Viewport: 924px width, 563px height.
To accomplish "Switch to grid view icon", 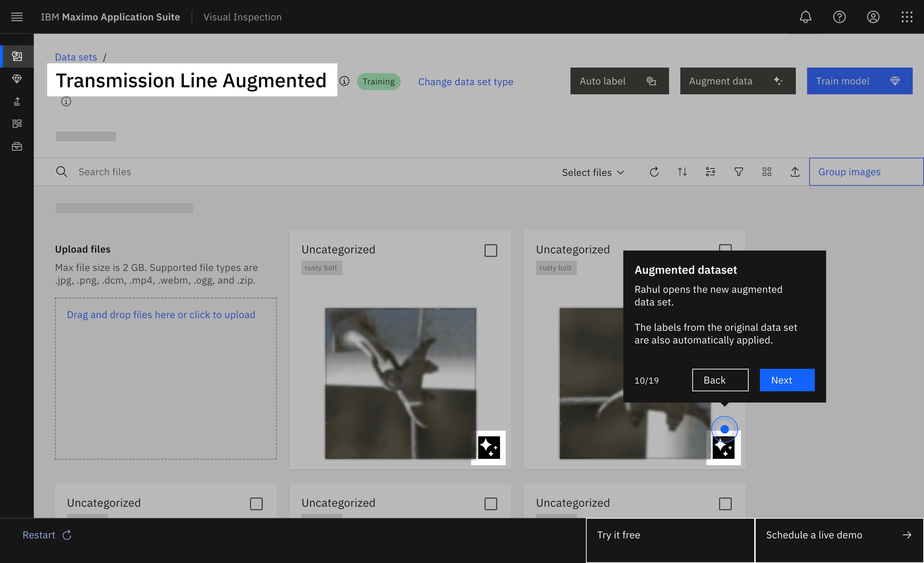I will 766,172.
